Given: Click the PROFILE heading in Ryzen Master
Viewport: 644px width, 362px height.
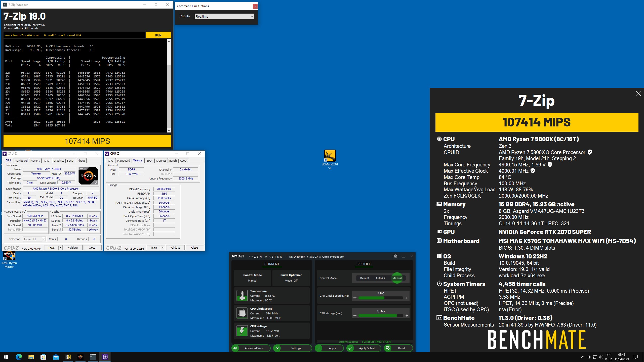Looking at the screenshot, I should pos(364,264).
